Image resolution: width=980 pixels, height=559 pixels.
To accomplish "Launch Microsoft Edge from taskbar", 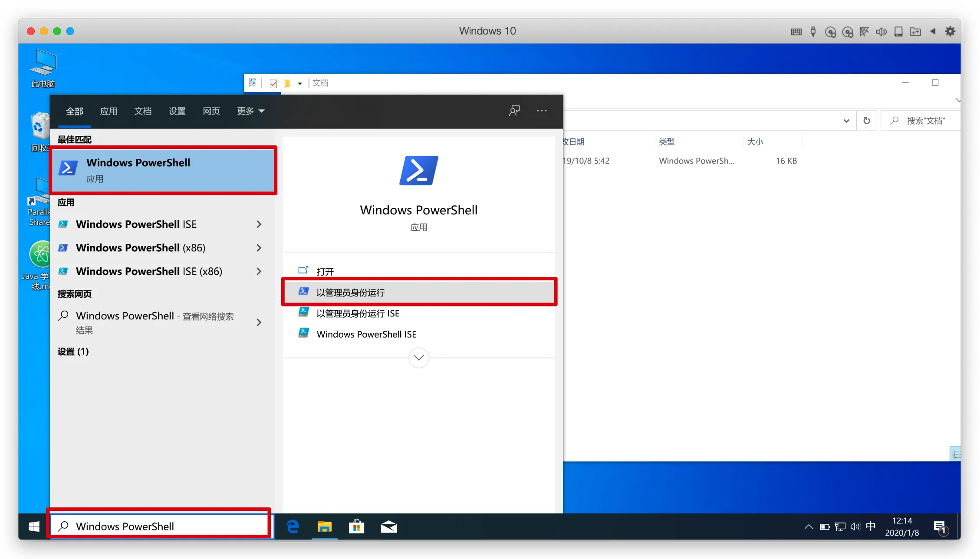I will point(293,527).
